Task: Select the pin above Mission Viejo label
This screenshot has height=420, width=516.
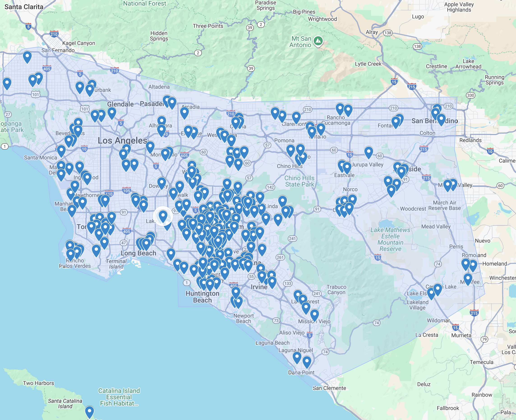Action: (x=314, y=314)
